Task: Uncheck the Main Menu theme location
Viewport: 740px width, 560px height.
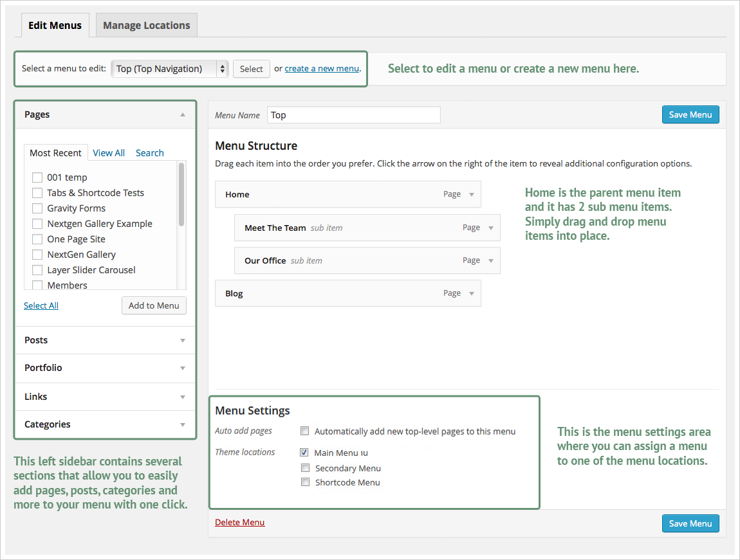Action: tap(304, 453)
